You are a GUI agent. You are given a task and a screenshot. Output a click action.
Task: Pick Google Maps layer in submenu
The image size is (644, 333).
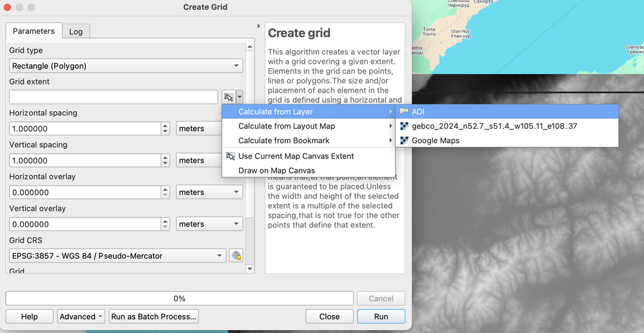click(x=435, y=141)
